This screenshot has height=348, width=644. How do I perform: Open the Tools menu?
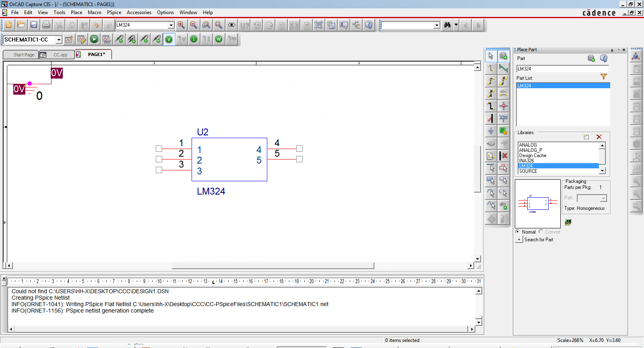coord(59,12)
